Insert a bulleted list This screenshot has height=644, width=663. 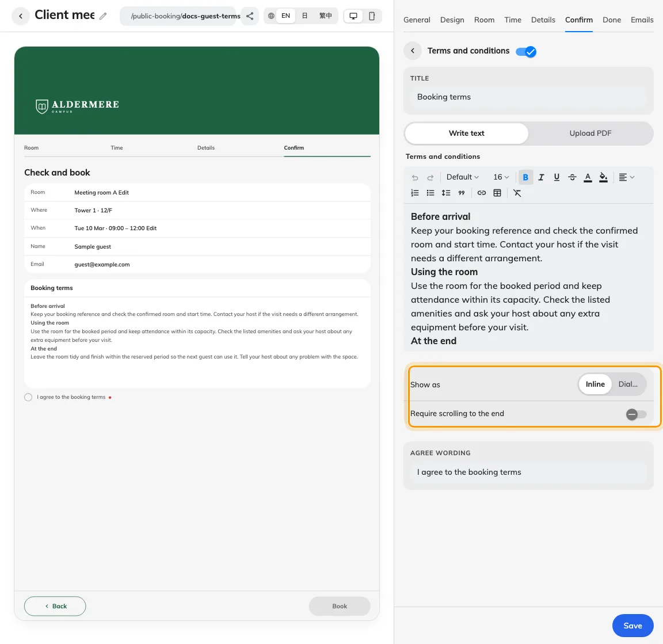pos(430,193)
